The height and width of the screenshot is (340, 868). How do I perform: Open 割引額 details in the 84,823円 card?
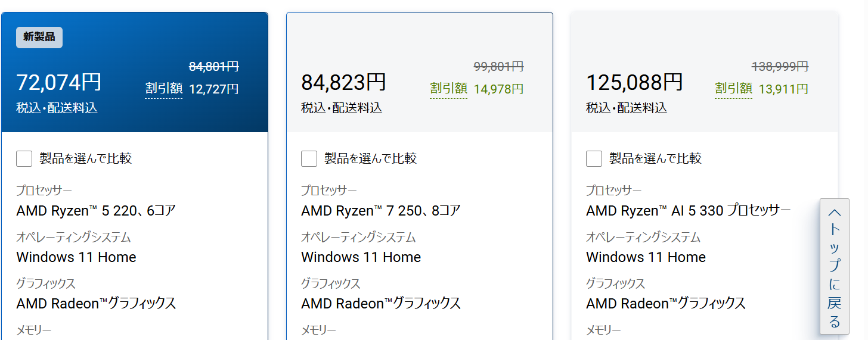[449, 89]
